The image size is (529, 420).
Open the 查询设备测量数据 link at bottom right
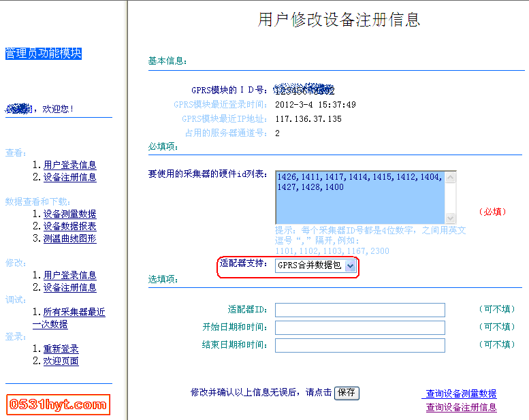point(461,393)
